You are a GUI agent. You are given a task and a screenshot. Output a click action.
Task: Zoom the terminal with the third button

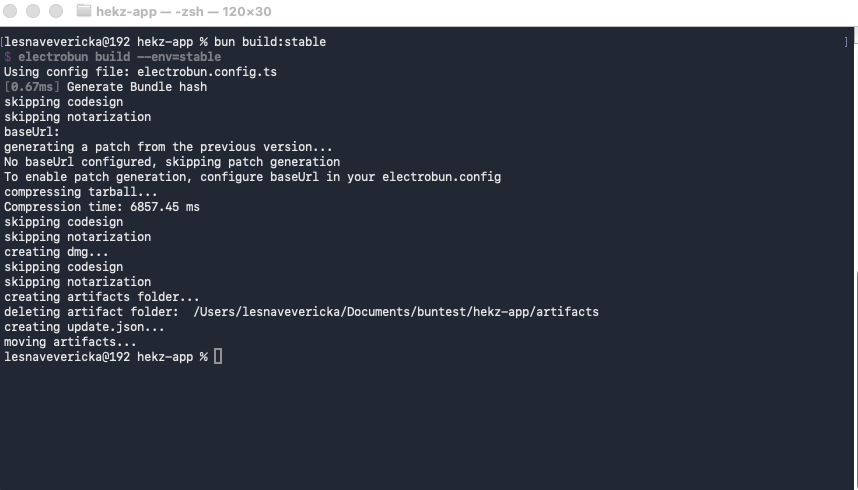click(56, 11)
